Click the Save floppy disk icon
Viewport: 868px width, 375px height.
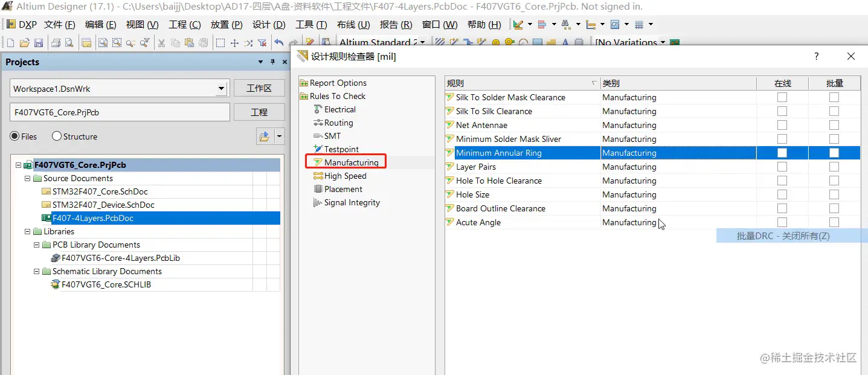point(38,43)
